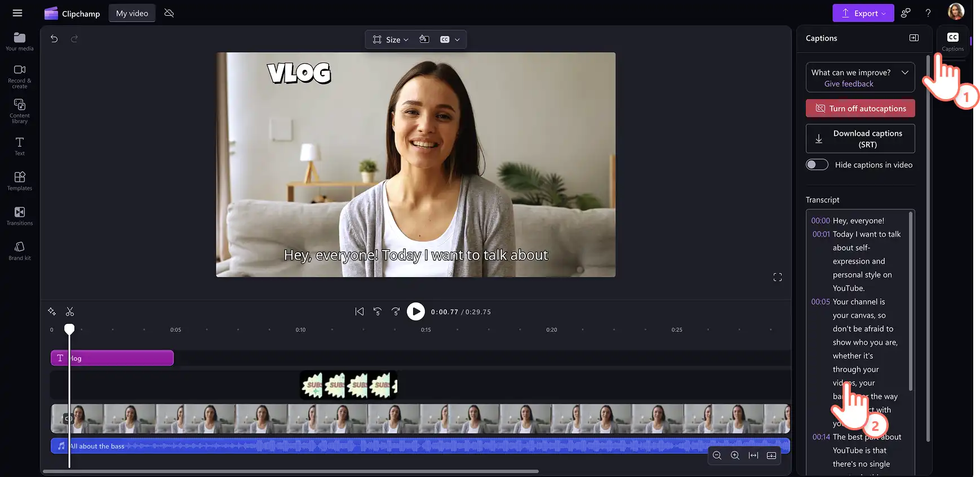Screen dimensions: 980x477
Task: Enter fullscreen preview mode
Action: [x=778, y=277]
